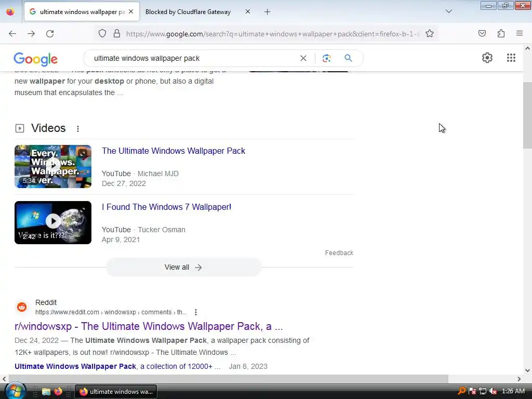Play the Where is it Windows 7 thumbnail

pyautogui.click(x=53, y=222)
